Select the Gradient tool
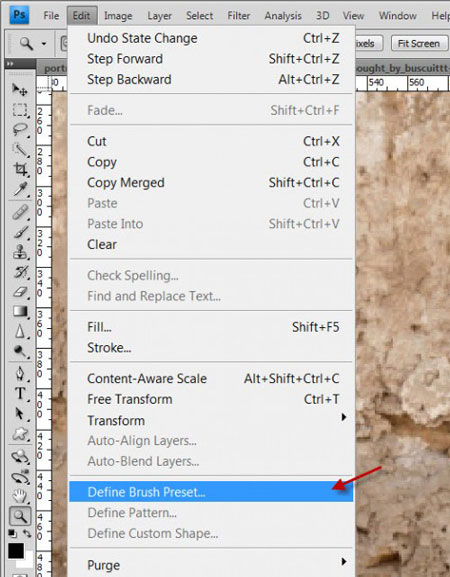The image size is (450, 577). click(x=20, y=312)
